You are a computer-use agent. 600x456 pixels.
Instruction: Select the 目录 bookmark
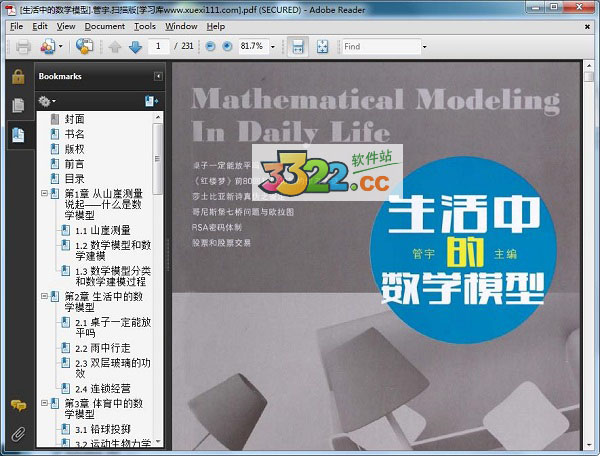pyautogui.click(x=75, y=178)
